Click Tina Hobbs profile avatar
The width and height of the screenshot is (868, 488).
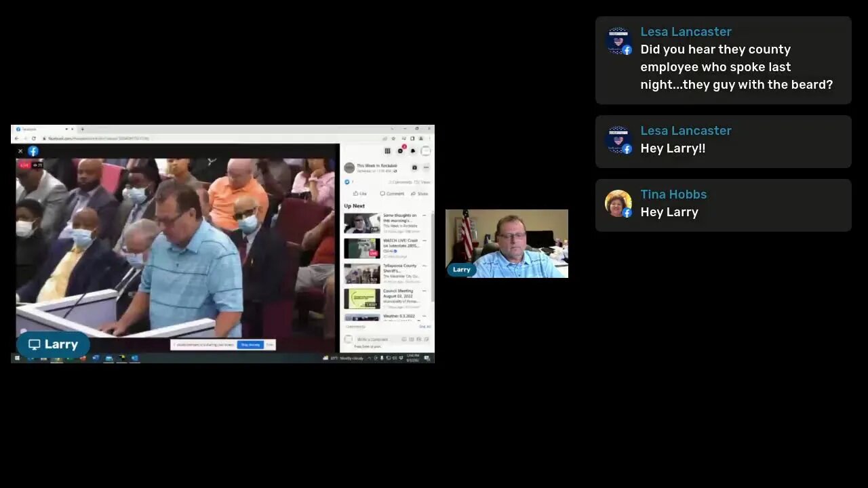click(618, 203)
